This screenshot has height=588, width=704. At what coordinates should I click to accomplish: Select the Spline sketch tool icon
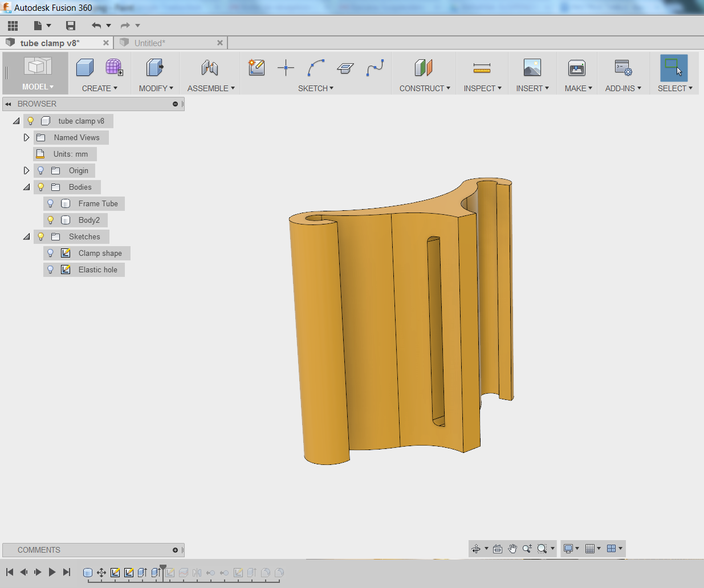375,67
